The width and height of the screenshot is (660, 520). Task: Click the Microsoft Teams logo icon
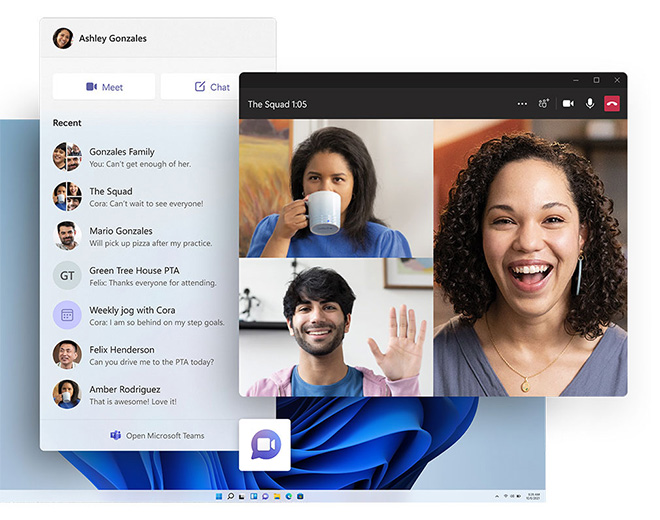[x=115, y=435]
